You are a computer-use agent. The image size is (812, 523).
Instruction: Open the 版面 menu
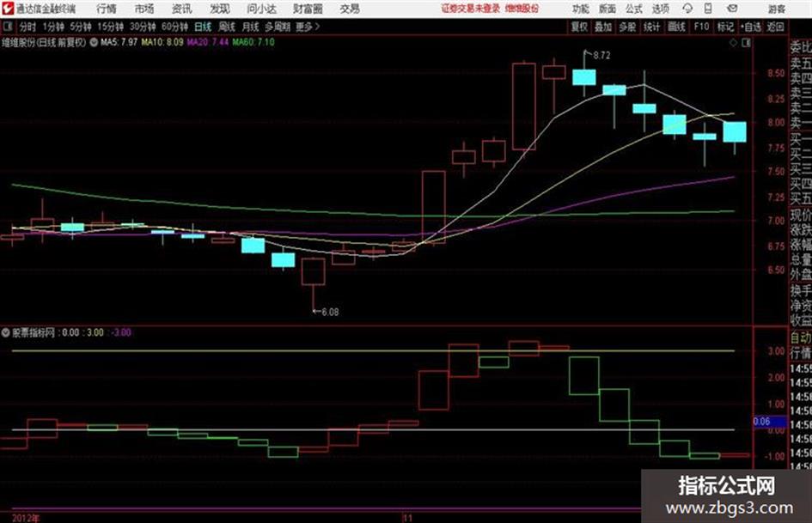(607, 9)
